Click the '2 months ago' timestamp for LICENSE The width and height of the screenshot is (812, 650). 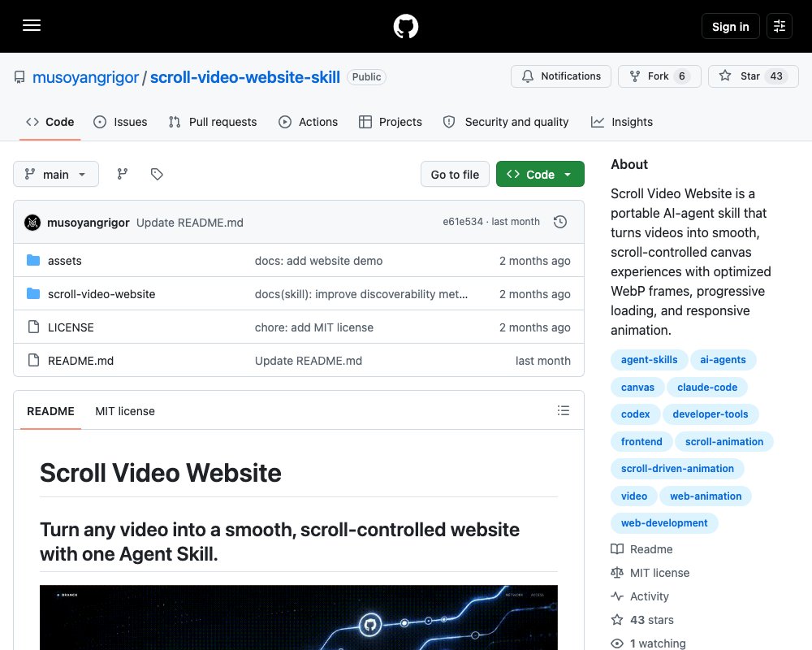(534, 327)
